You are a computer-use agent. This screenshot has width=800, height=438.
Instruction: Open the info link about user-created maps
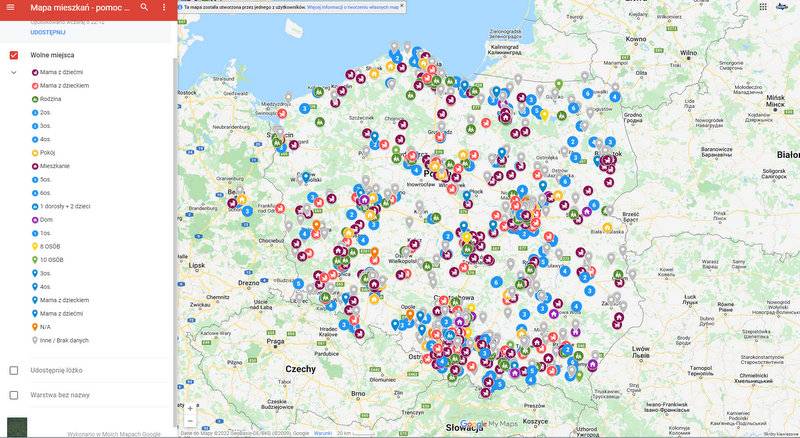point(338,6)
